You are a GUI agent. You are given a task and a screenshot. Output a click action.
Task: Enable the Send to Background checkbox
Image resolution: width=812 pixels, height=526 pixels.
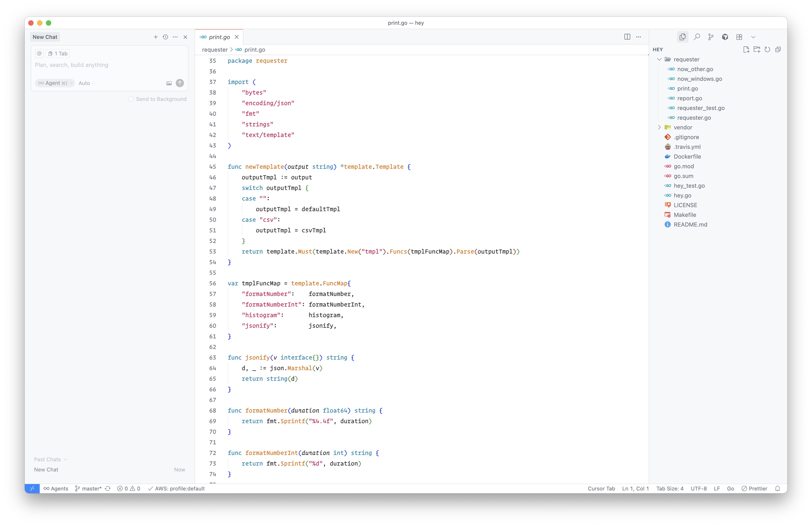coord(131,99)
